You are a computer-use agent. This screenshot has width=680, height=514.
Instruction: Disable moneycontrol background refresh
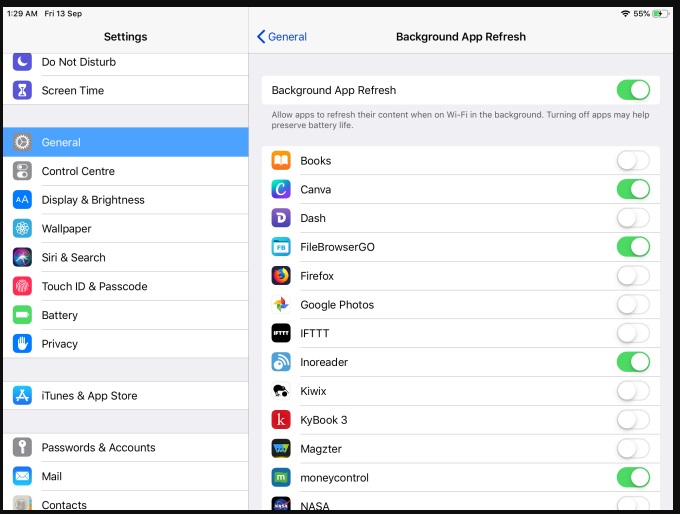(x=633, y=477)
